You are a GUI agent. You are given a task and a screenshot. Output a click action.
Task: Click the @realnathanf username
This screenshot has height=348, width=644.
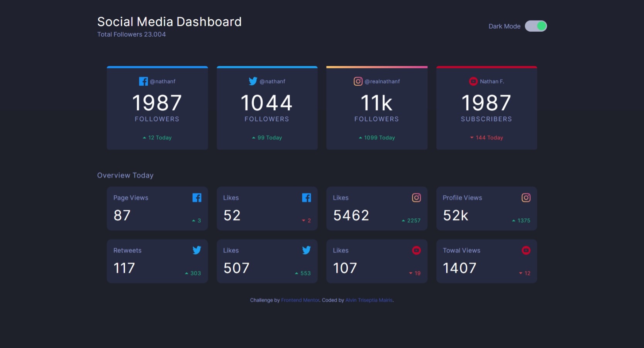(382, 81)
